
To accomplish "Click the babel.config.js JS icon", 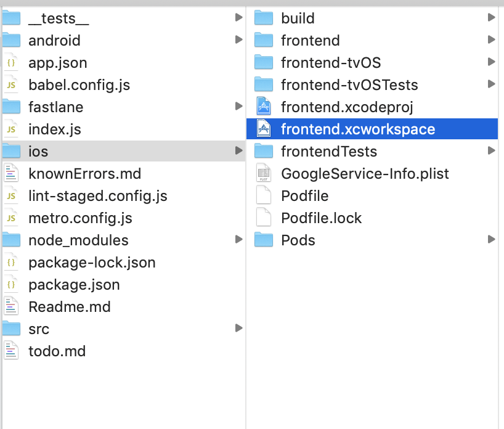I will (11, 84).
